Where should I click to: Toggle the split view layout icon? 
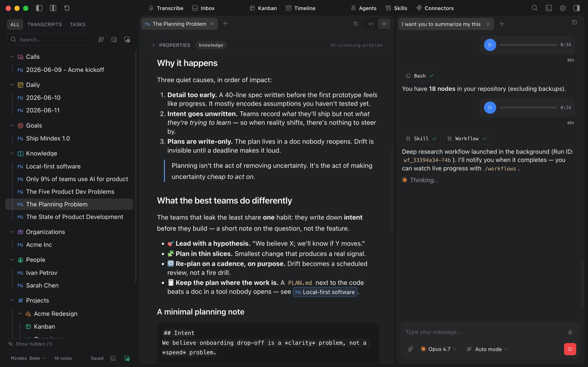[x=53, y=8]
